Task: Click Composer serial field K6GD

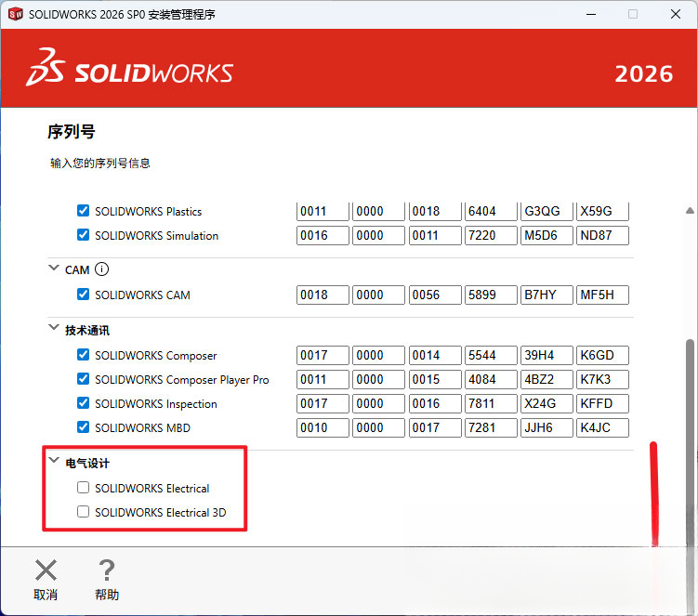Action: pos(602,355)
